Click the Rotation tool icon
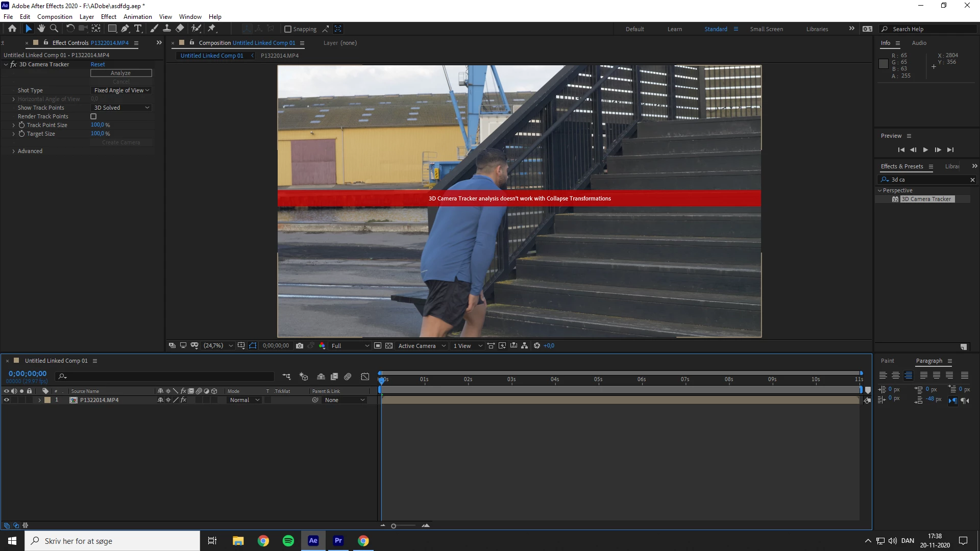 click(70, 29)
